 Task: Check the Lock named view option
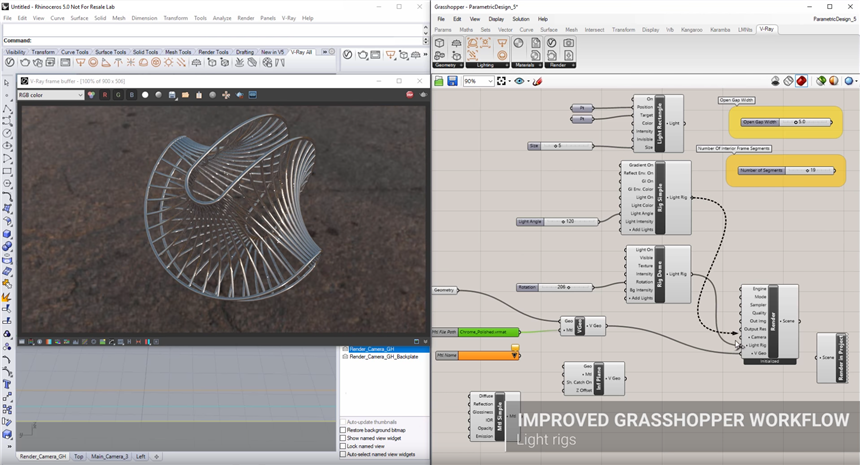[x=345, y=446]
